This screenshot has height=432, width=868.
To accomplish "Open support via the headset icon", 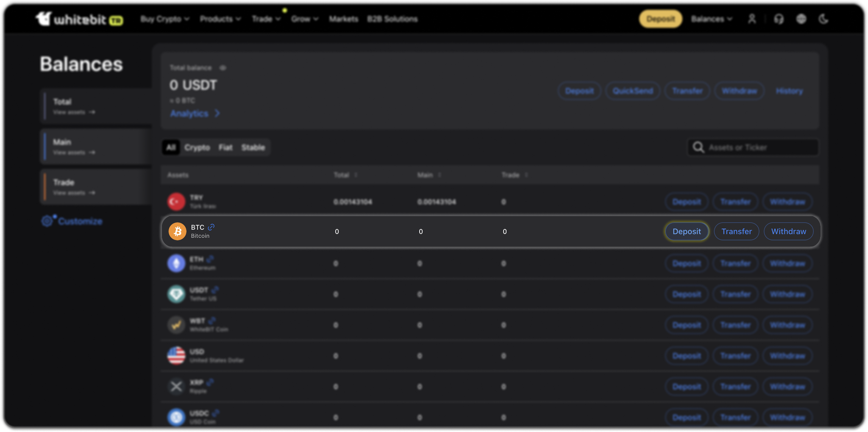I will point(779,19).
